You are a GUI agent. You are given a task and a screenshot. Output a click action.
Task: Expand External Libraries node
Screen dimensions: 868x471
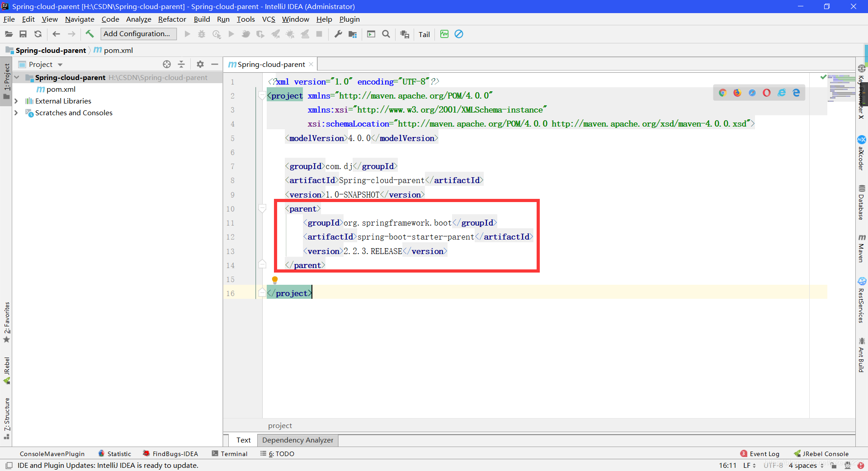pos(16,101)
